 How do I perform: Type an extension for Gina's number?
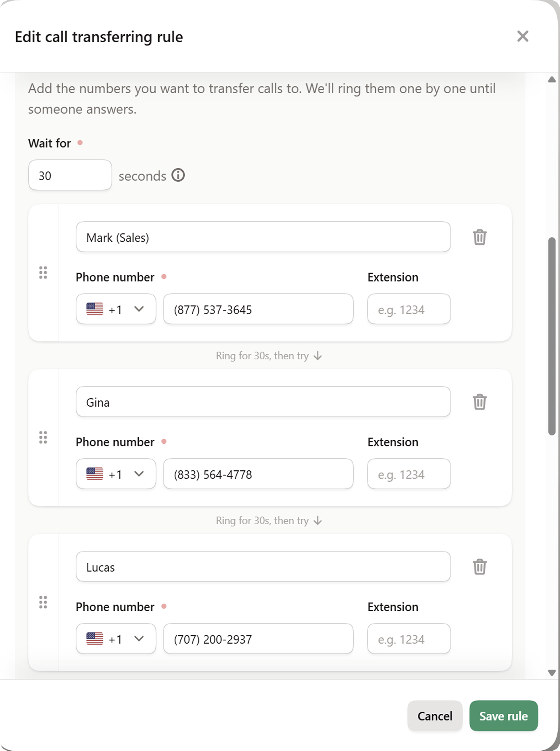pyautogui.click(x=409, y=474)
